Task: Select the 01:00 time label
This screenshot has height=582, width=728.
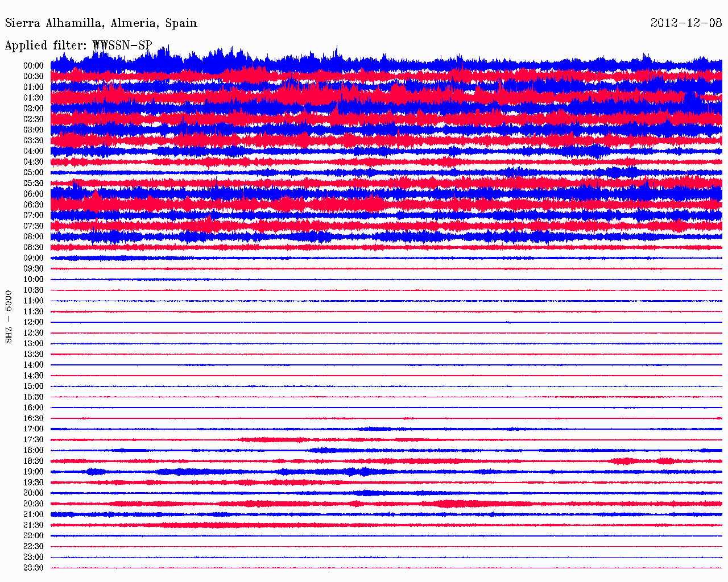Action: coord(34,88)
